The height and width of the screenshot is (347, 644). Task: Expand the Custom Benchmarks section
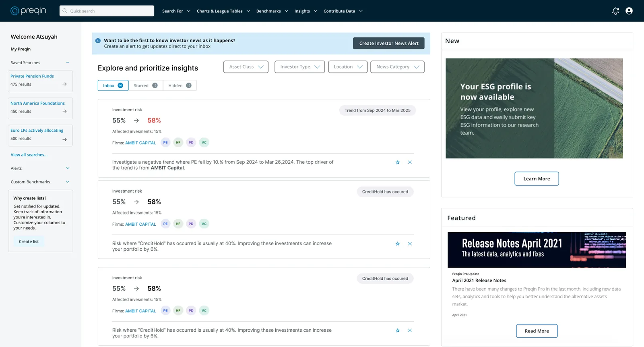tap(68, 182)
